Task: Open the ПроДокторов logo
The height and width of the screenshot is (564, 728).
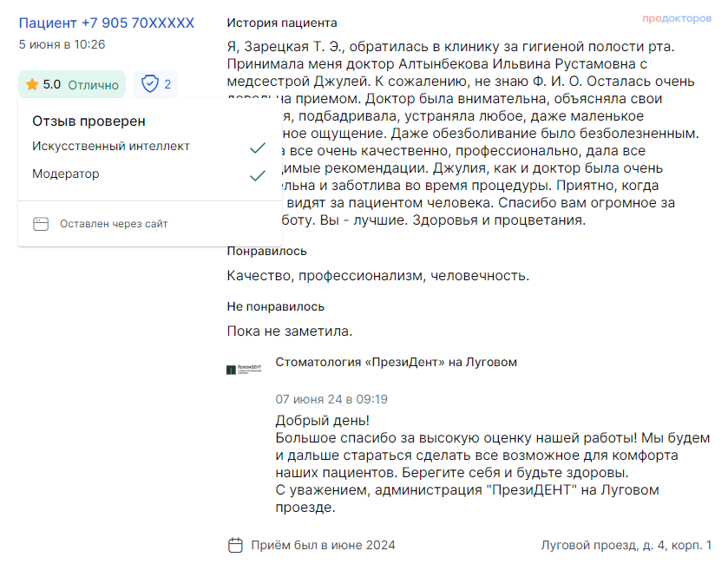Action: (x=677, y=17)
